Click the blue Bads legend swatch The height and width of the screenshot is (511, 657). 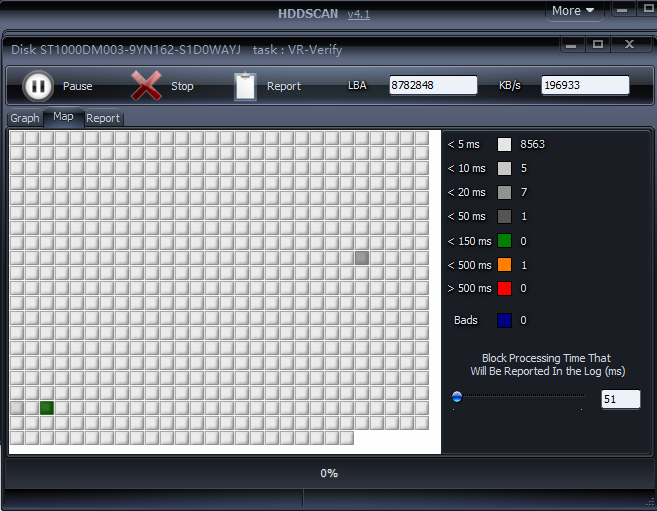(504, 321)
